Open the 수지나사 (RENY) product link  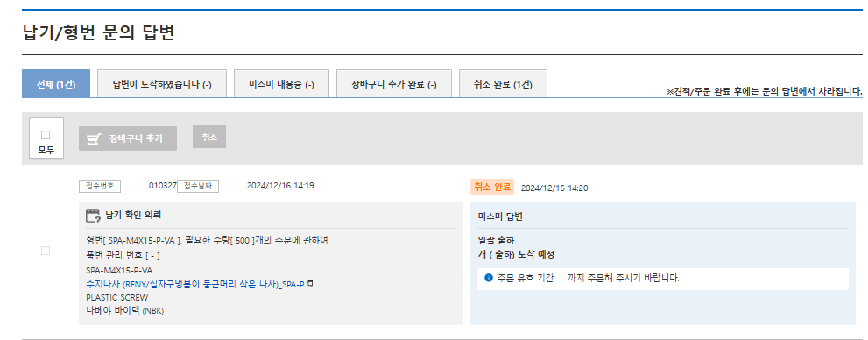coord(195,284)
